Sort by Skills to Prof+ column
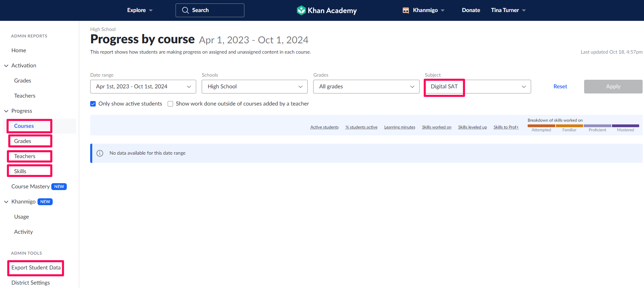Screen dimensions: 644x288 506,127
